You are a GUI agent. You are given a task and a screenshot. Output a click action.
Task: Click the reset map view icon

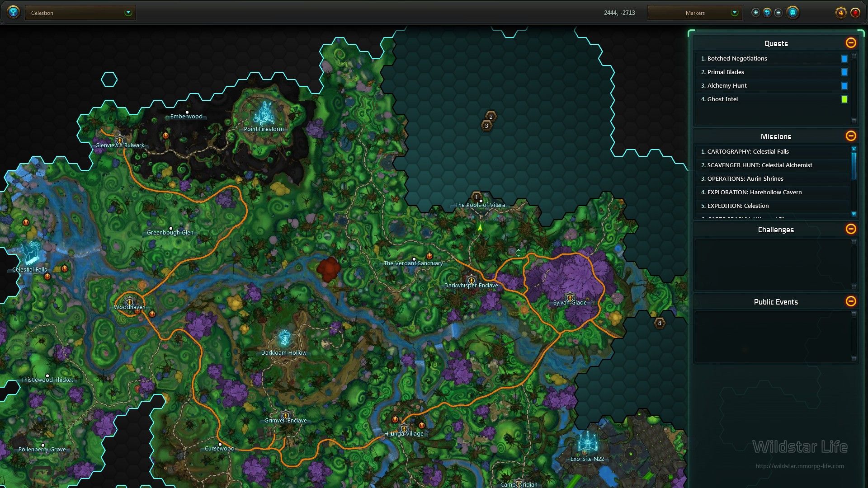[767, 13]
